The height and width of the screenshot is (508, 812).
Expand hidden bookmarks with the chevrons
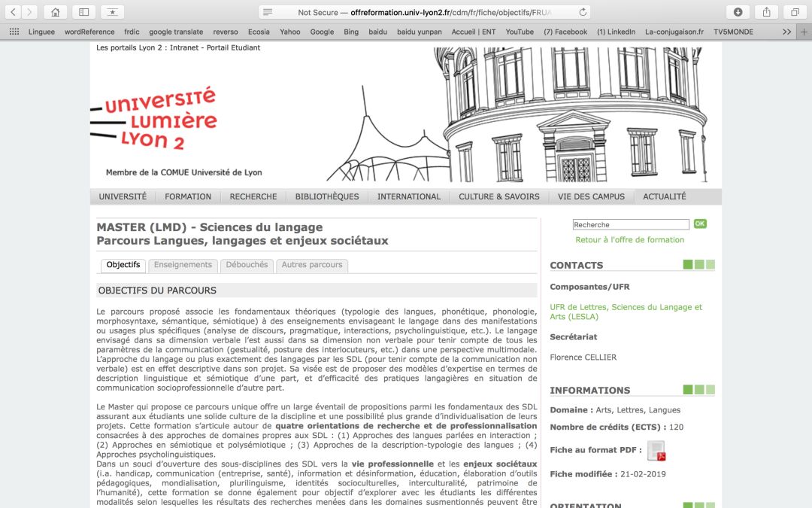click(x=786, y=32)
